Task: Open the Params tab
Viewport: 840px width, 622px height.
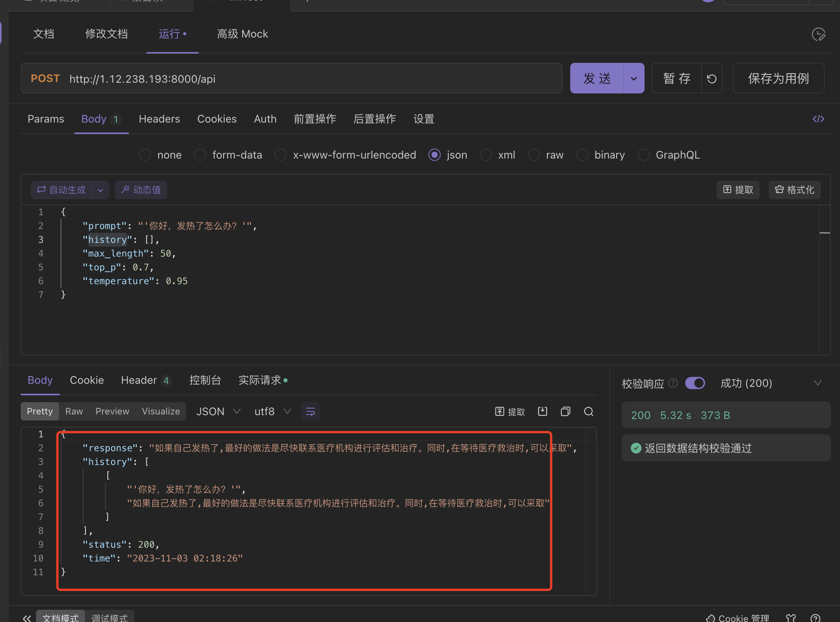Action: [x=46, y=119]
